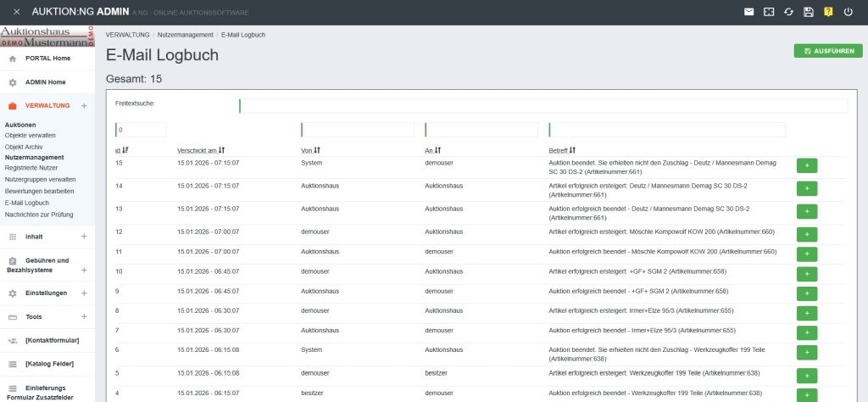Click the gear icon beside ADMIN Home

click(x=13, y=82)
